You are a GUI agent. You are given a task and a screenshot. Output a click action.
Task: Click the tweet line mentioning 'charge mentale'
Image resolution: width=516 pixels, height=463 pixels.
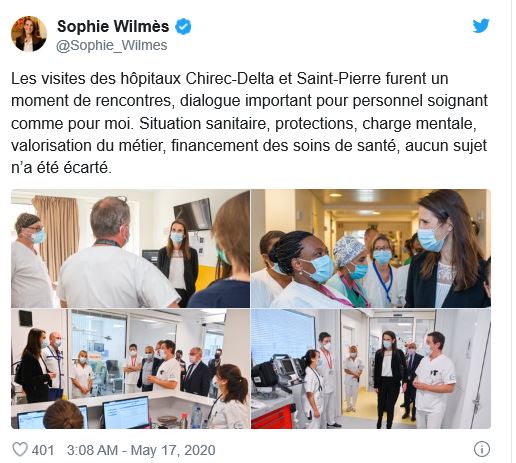point(244,123)
